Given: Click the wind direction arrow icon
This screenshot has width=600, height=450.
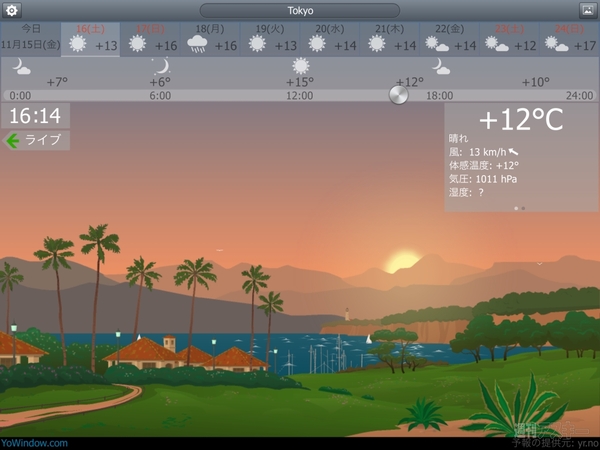Looking at the screenshot, I should tap(514, 152).
